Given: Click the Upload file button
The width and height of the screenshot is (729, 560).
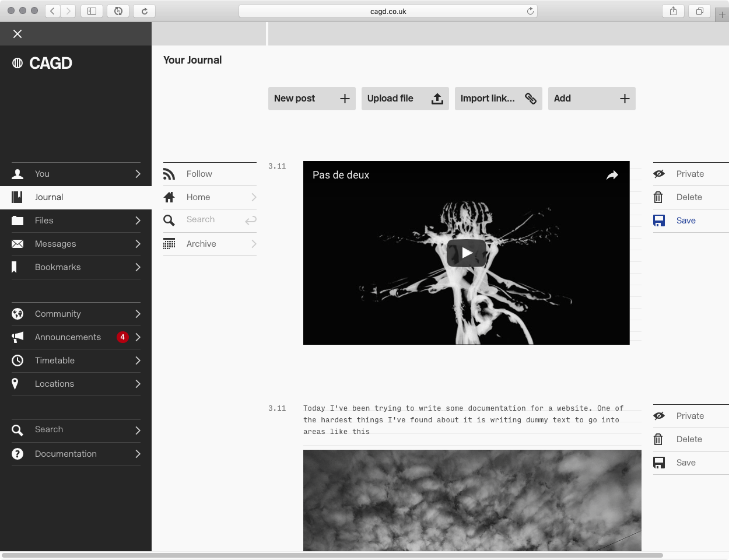Looking at the screenshot, I should point(405,99).
